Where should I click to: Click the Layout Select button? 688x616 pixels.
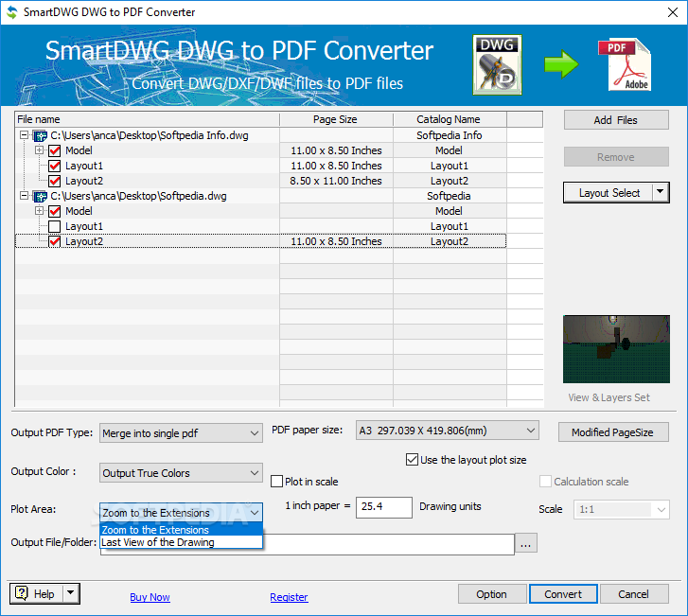point(609,193)
